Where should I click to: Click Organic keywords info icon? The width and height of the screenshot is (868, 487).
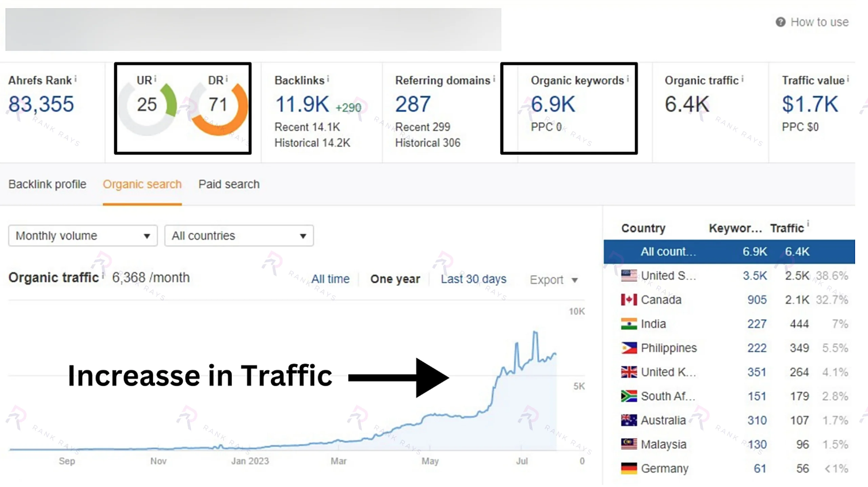pyautogui.click(x=627, y=79)
